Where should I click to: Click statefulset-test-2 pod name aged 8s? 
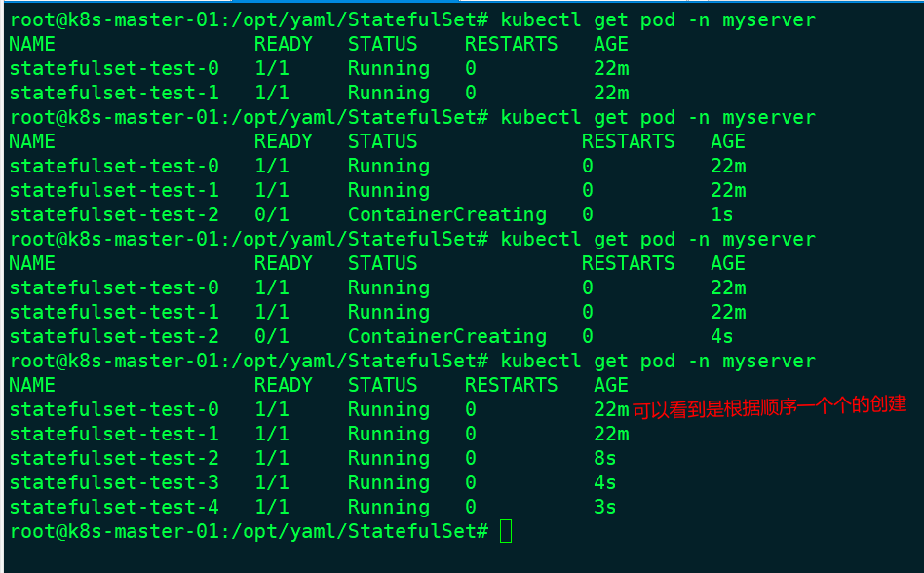pos(114,458)
